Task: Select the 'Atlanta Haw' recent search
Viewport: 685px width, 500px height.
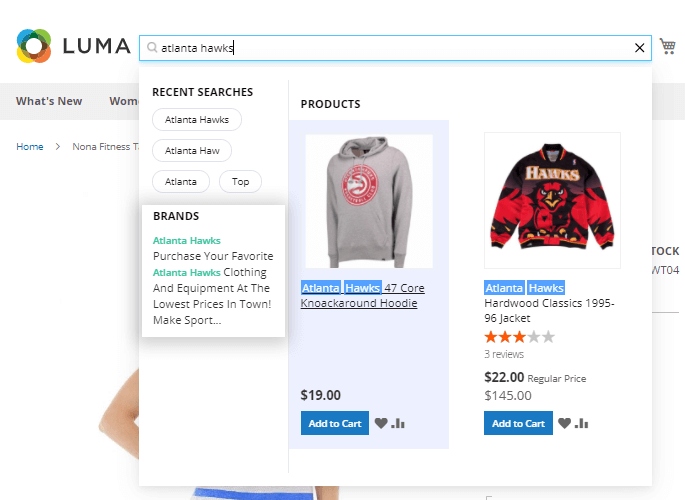Action: click(x=192, y=150)
